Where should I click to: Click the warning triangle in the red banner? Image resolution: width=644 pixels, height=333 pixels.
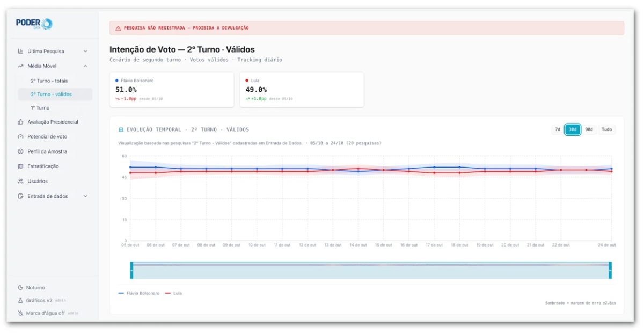click(x=118, y=28)
